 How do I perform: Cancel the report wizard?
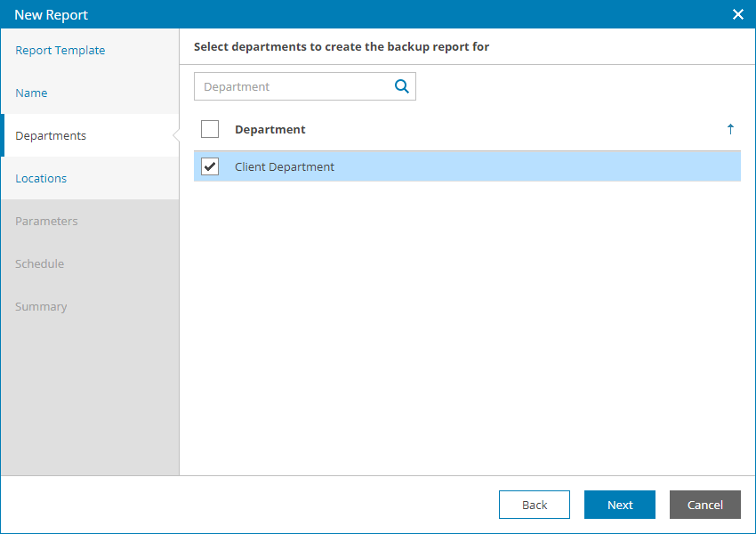point(705,505)
